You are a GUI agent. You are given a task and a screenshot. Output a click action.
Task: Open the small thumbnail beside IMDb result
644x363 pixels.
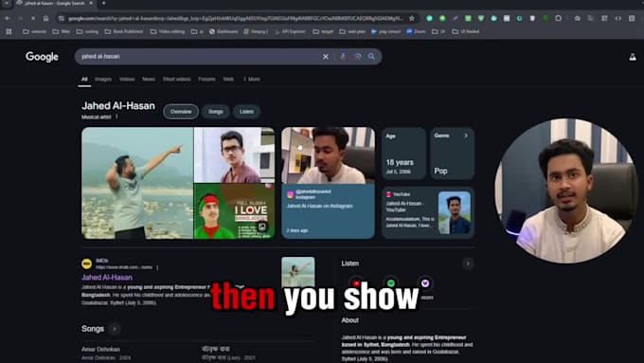tap(298, 272)
